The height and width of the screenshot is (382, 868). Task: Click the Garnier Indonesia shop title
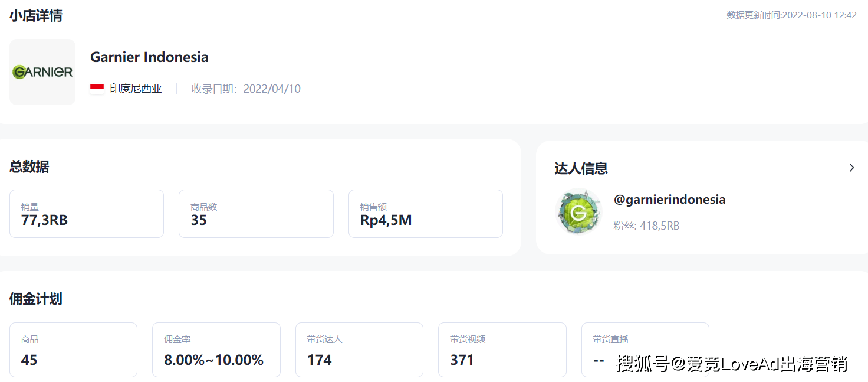(149, 57)
